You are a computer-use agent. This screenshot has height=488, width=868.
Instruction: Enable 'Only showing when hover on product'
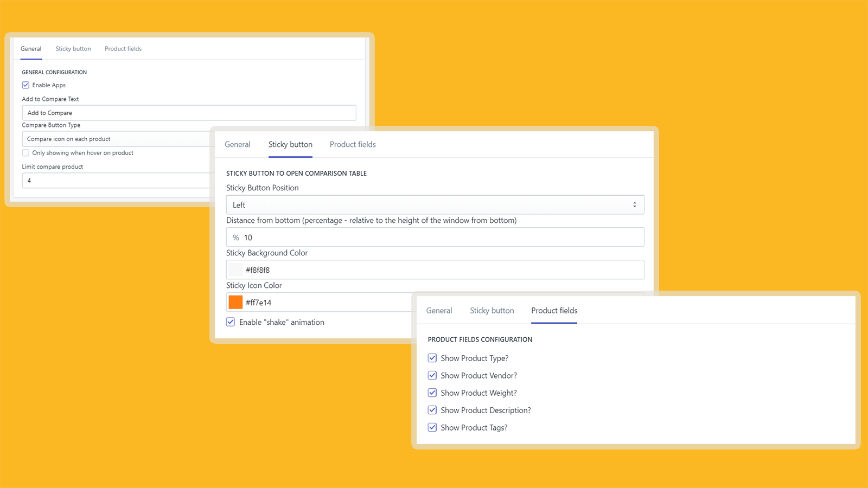click(x=25, y=153)
